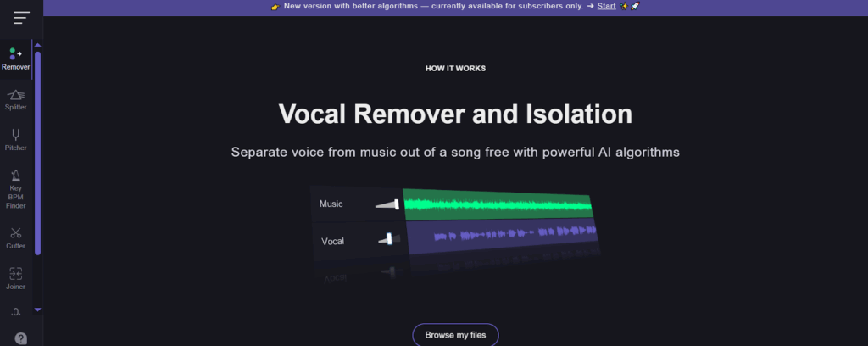Click the Vocal Remover and Isolation heading
Image resolution: width=868 pixels, height=346 pixels.
point(455,114)
